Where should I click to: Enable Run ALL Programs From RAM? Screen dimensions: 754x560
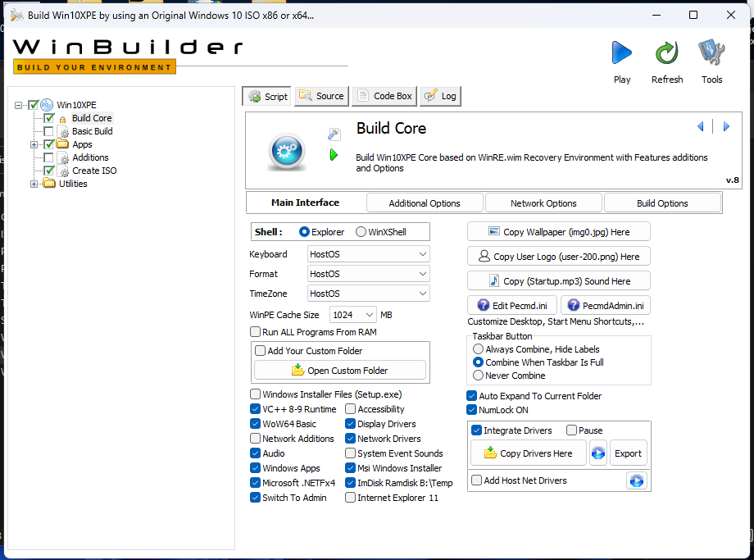pos(256,332)
